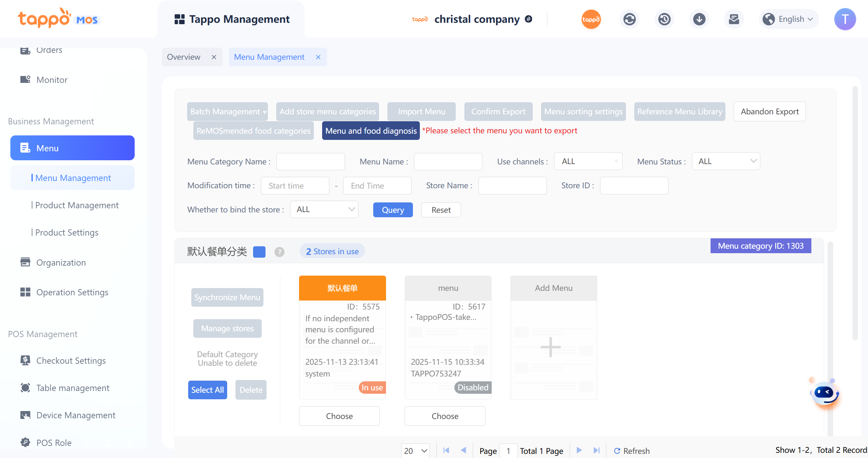Click the blue square beside 默认餐单分类
The height and width of the screenshot is (458, 868).
click(259, 252)
